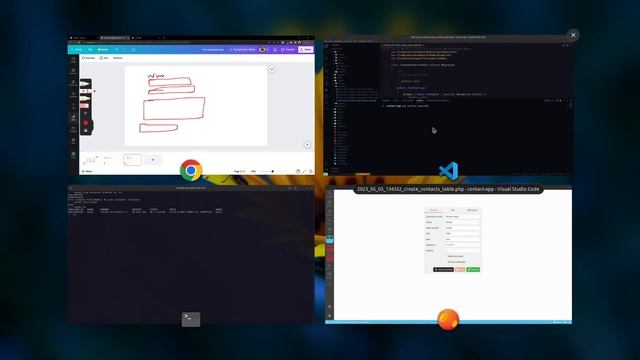Click the circular refresh icon beside the canvas
The height and width of the screenshot is (360, 640).
(x=271, y=69)
